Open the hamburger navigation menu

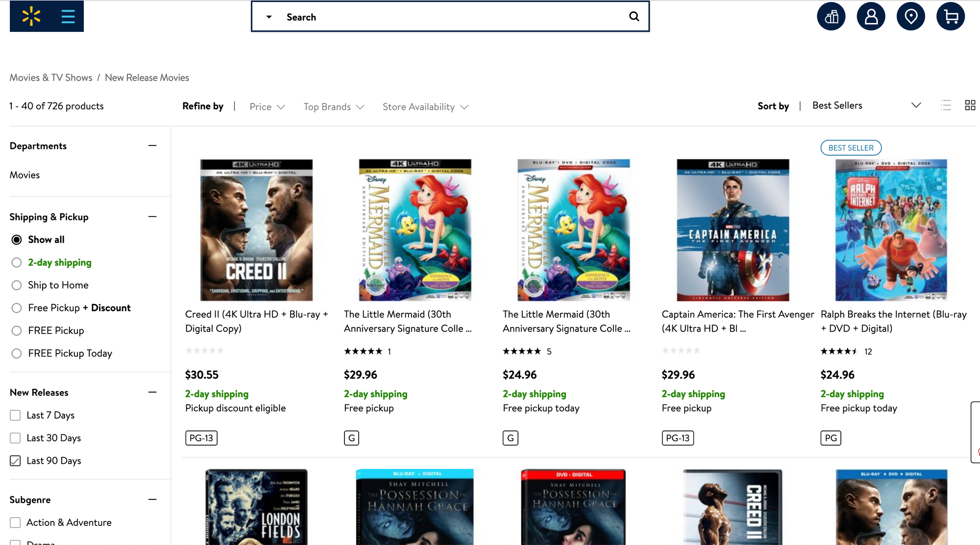(68, 16)
